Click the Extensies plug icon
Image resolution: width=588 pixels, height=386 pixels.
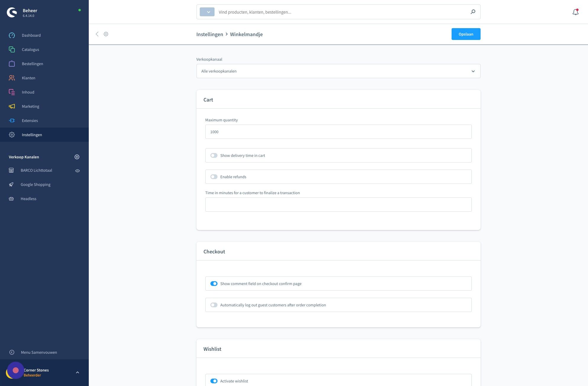[x=12, y=120]
